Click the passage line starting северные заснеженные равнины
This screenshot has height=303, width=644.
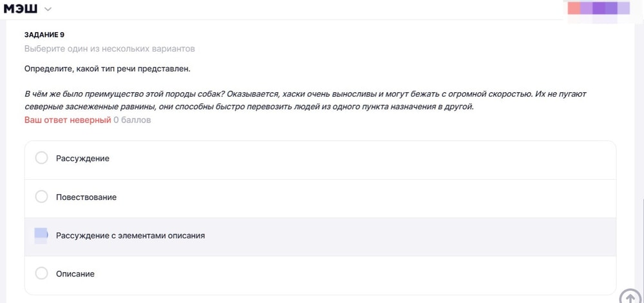249,107
